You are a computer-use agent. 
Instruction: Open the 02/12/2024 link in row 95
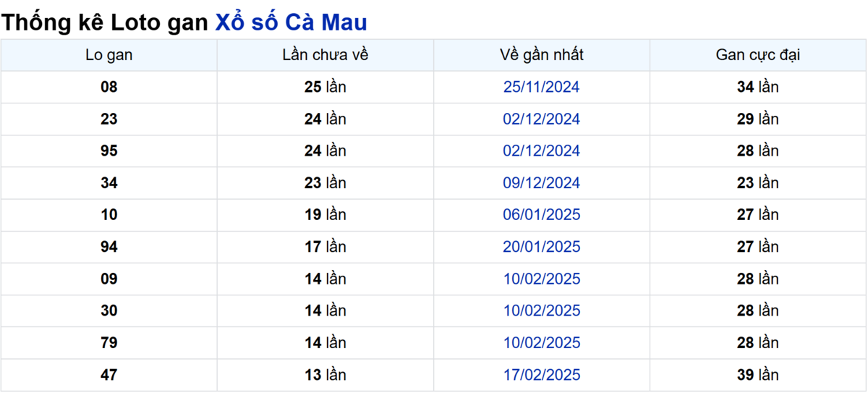542,151
